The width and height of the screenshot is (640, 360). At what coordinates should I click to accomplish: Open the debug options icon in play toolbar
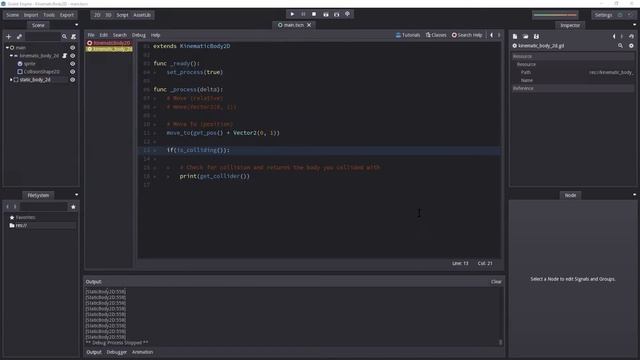click(347, 14)
